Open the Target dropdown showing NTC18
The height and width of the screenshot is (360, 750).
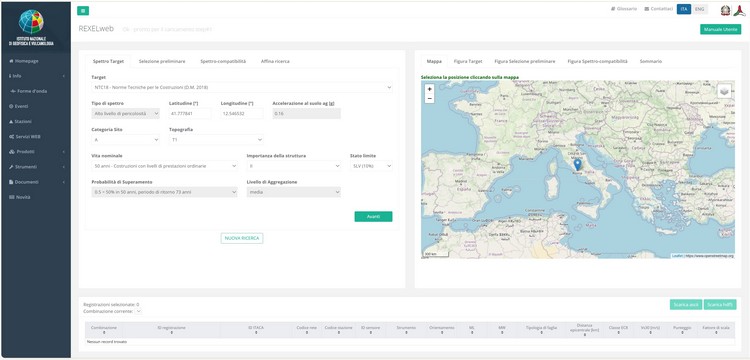point(242,87)
